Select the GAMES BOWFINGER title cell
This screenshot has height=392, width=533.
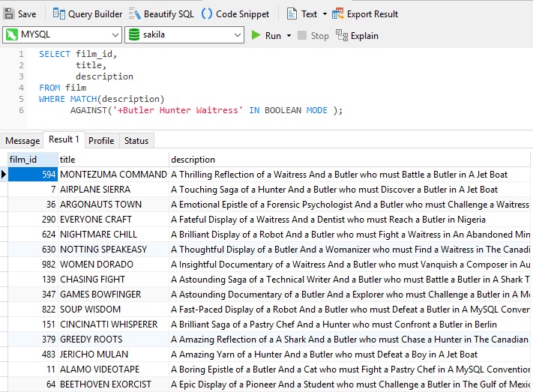[x=113, y=294]
